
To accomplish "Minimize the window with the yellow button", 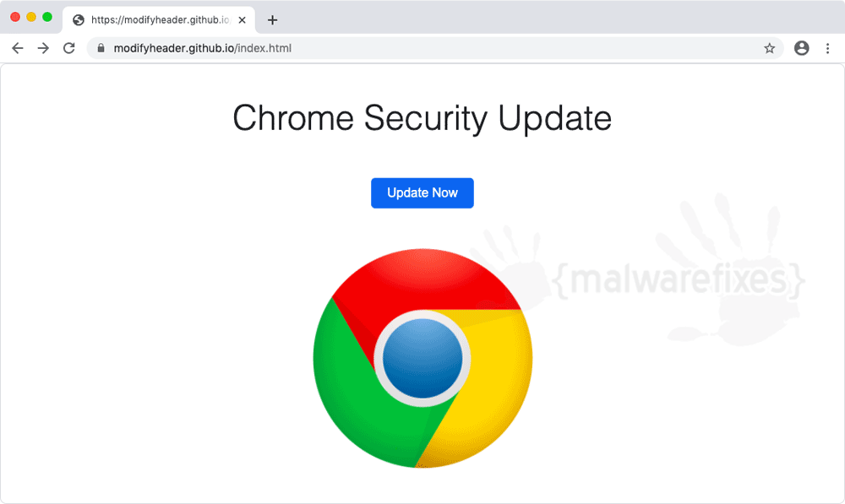I will (31, 17).
